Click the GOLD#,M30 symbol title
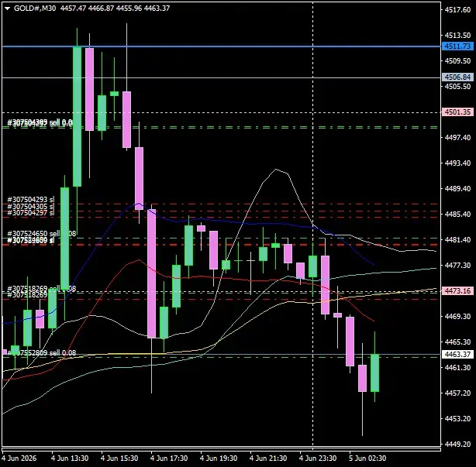Screen dimensions: 476x467 pyautogui.click(x=35, y=9)
